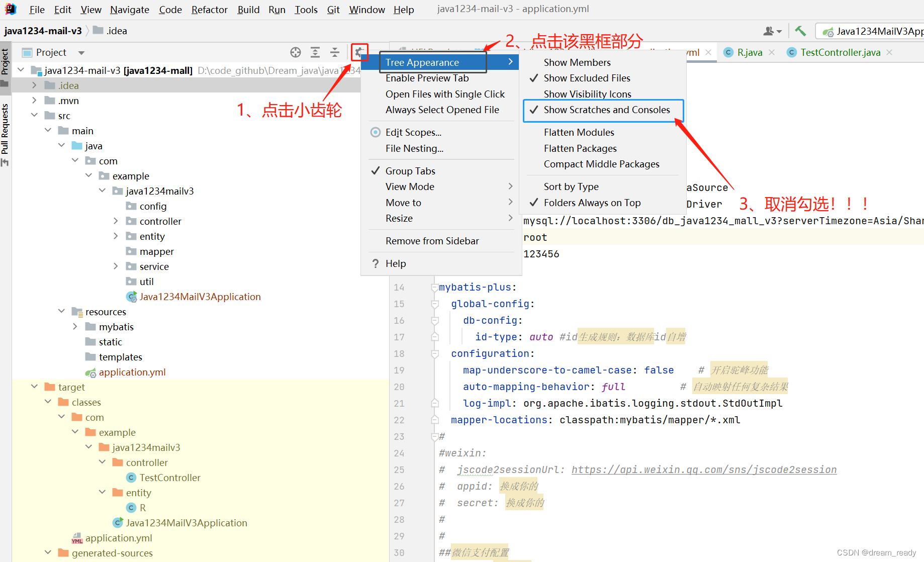924x562 pixels.
Task: Open application.yml under resources folder
Action: point(126,372)
